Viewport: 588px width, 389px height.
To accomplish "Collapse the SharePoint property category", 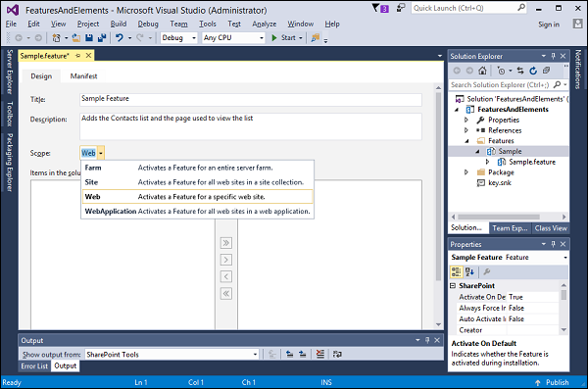I will [x=453, y=285].
